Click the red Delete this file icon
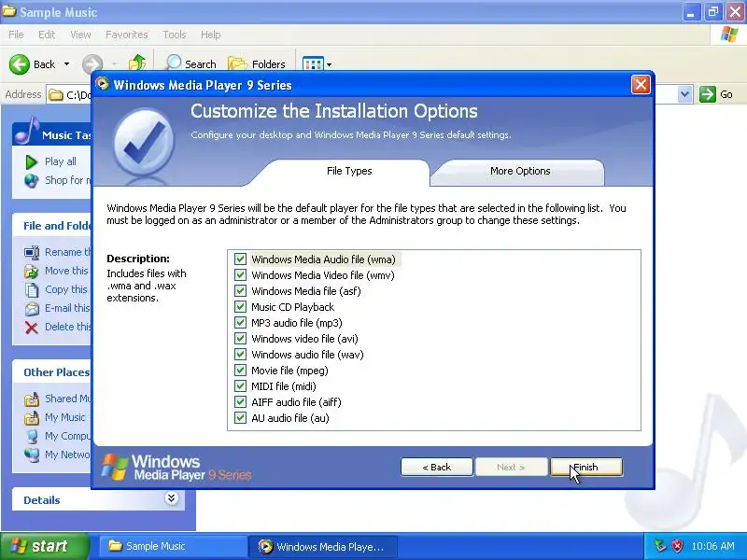The image size is (747, 560). 32,328
